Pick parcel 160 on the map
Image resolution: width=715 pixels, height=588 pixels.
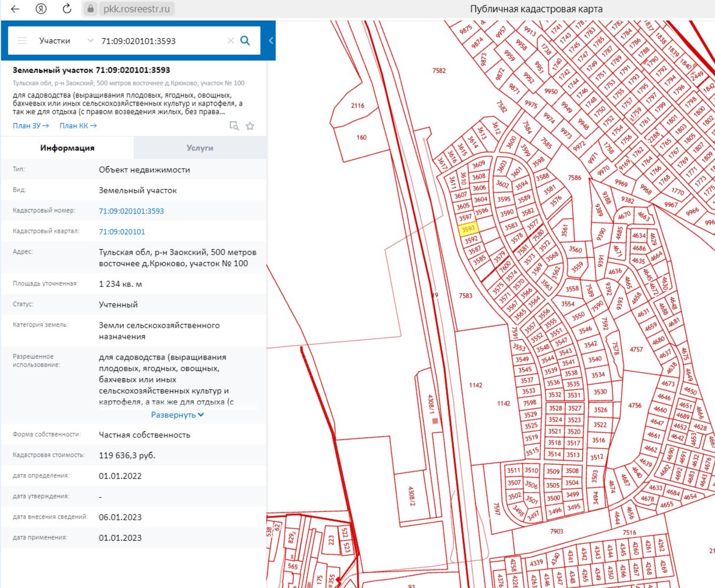[x=361, y=137]
